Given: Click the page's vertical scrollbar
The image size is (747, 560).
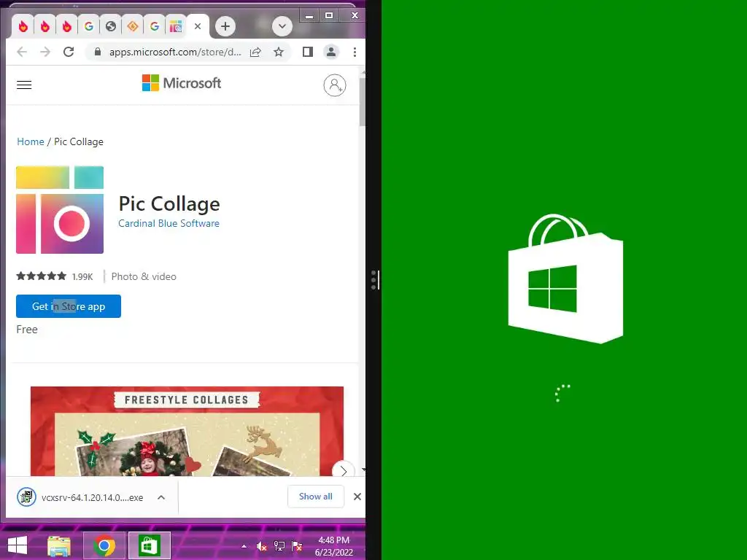Looking at the screenshot, I should [x=362, y=102].
